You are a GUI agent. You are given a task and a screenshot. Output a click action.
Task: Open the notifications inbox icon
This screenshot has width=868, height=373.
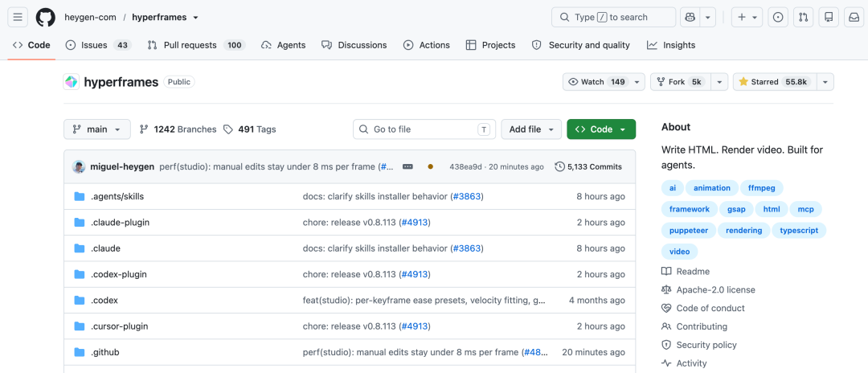854,17
